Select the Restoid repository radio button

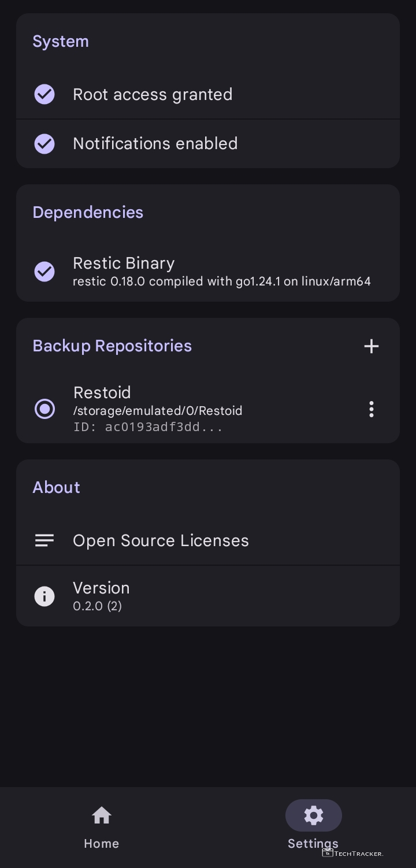pos(44,409)
